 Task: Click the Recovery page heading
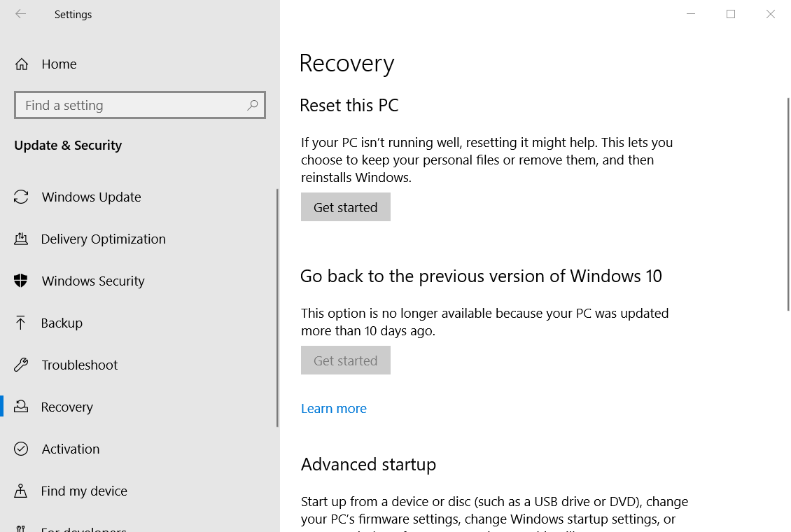[346, 64]
